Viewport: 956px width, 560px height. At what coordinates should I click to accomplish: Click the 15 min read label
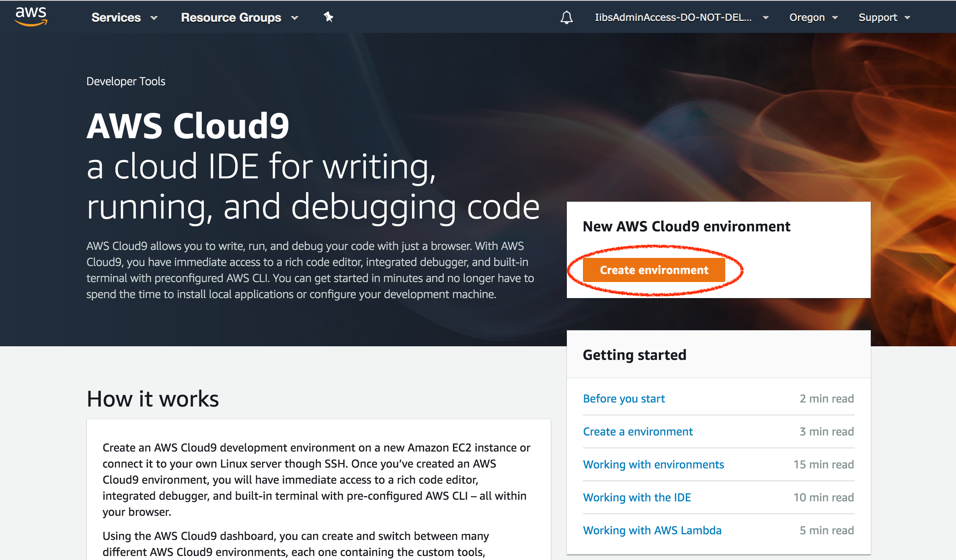pyautogui.click(x=823, y=464)
